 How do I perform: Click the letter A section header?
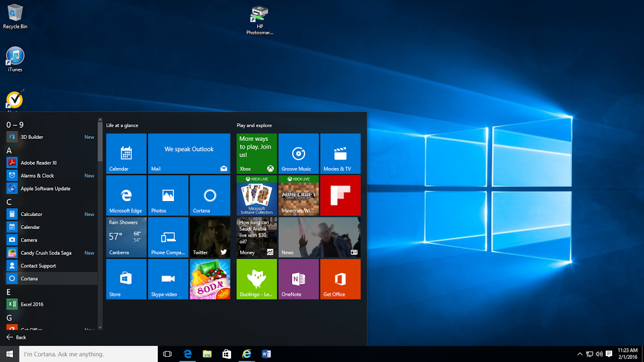(9, 151)
